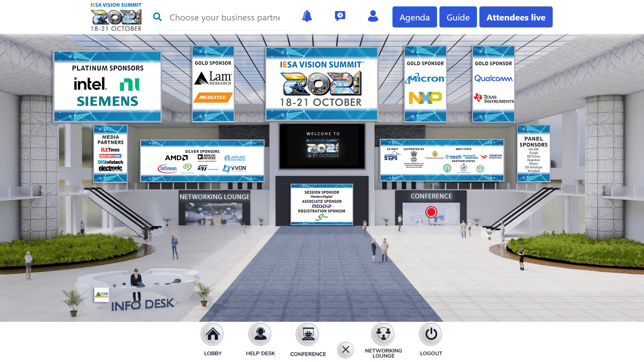Click the Qualcomm logo
Image resolution: width=644 pixels, height=362 pixels.
coord(493,78)
